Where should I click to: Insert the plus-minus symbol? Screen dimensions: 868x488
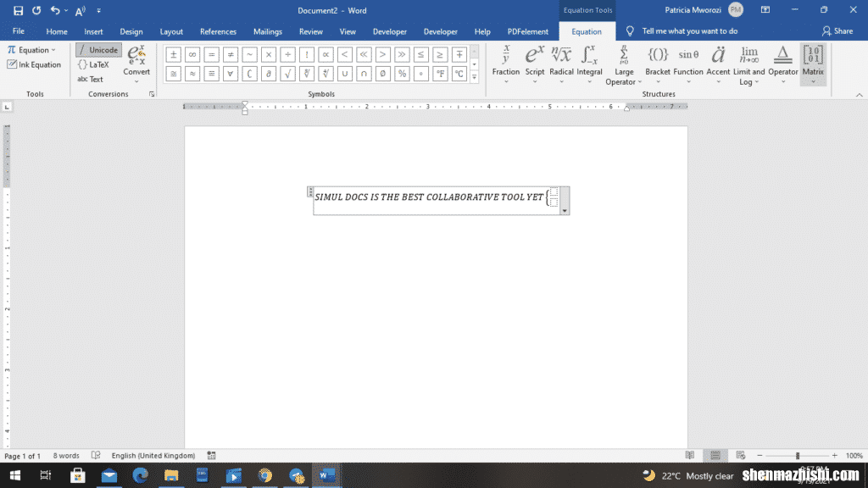(x=173, y=54)
